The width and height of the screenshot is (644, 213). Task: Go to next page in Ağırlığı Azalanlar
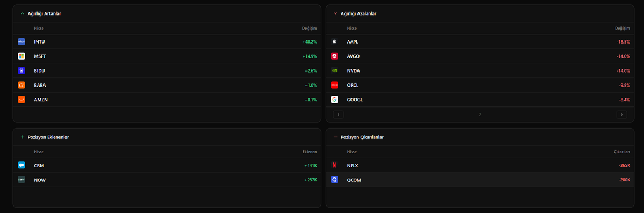[x=621, y=114]
